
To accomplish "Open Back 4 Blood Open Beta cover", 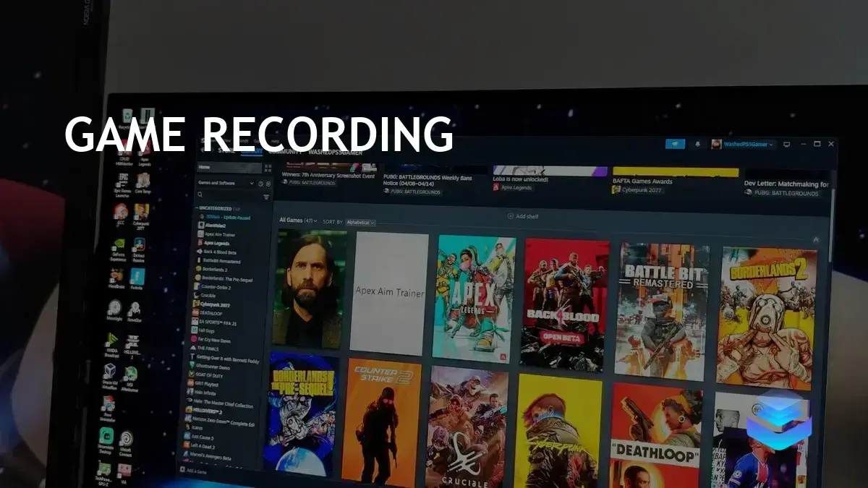I will (564, 304).
